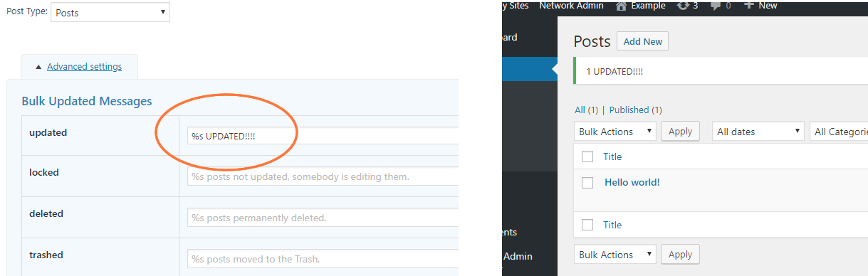Open the Network Admin menu in the admin bar
The image size is (868, 276).
point(571,6)
